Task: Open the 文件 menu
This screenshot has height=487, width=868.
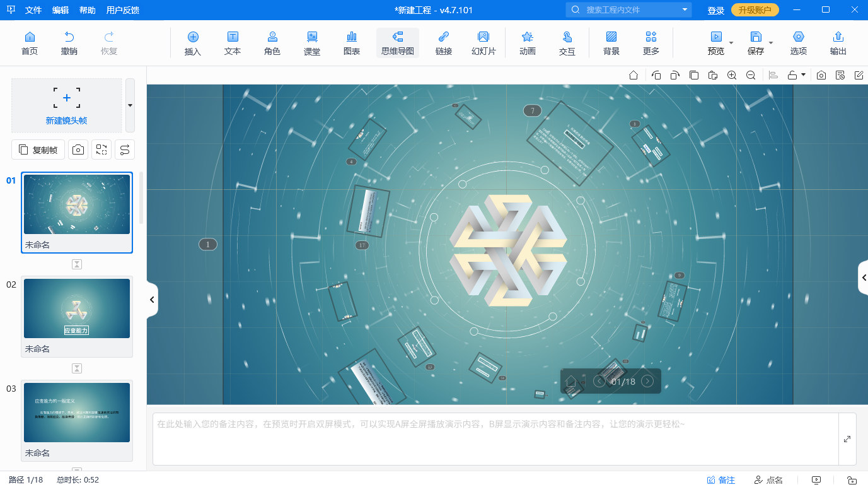Action: click(33, 10)
